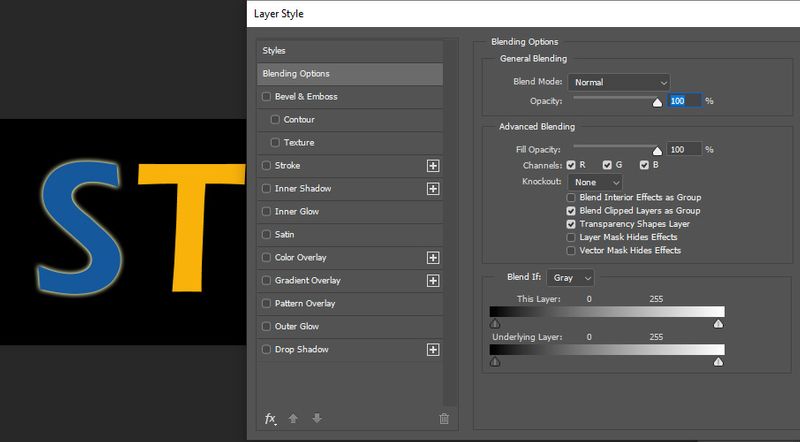Add another Inner Shadow with plus icon
800x442 pixels.
pyautogui.click(x=433, y=189)
